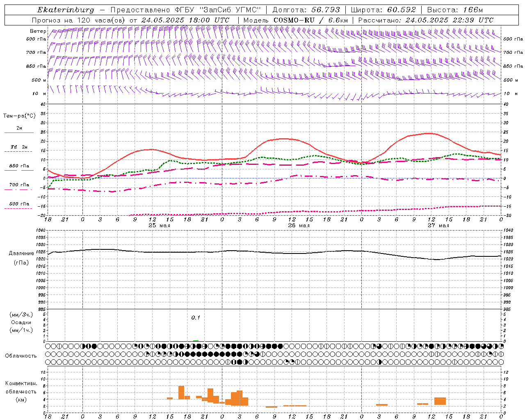Click the '10 м' wind level label on left
This screenshot has width=525, height=420.
point(39,94)
